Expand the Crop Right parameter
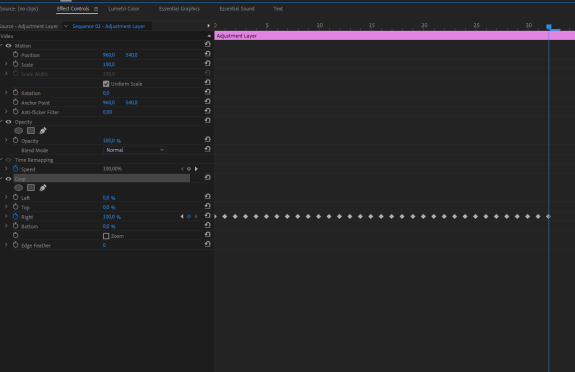 pyautogui.click(x=6, y=216)
